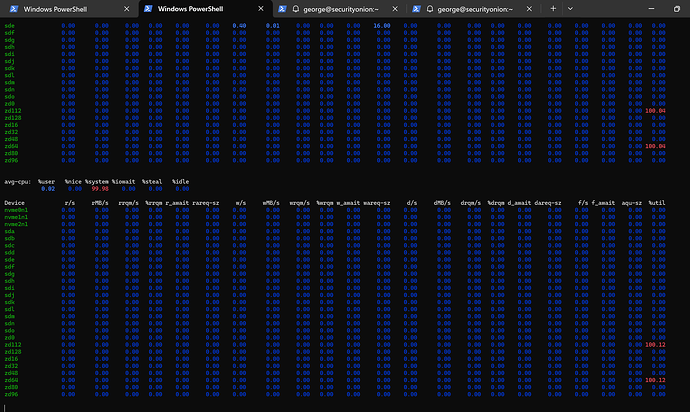The height and width of the screenshot is (412, 690).
Task: Click terminal icon of george@securityonion tab beside active tab
Action: click(283, 9)
